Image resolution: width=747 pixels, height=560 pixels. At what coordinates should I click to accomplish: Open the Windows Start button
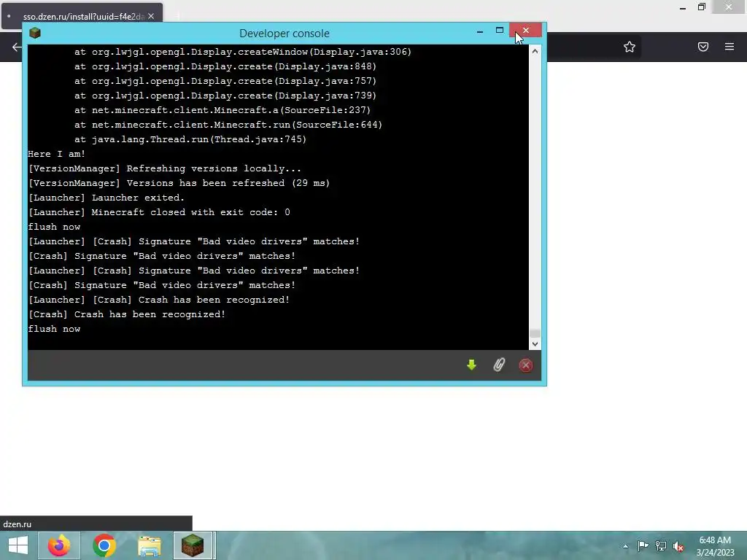tap(18, 545)
